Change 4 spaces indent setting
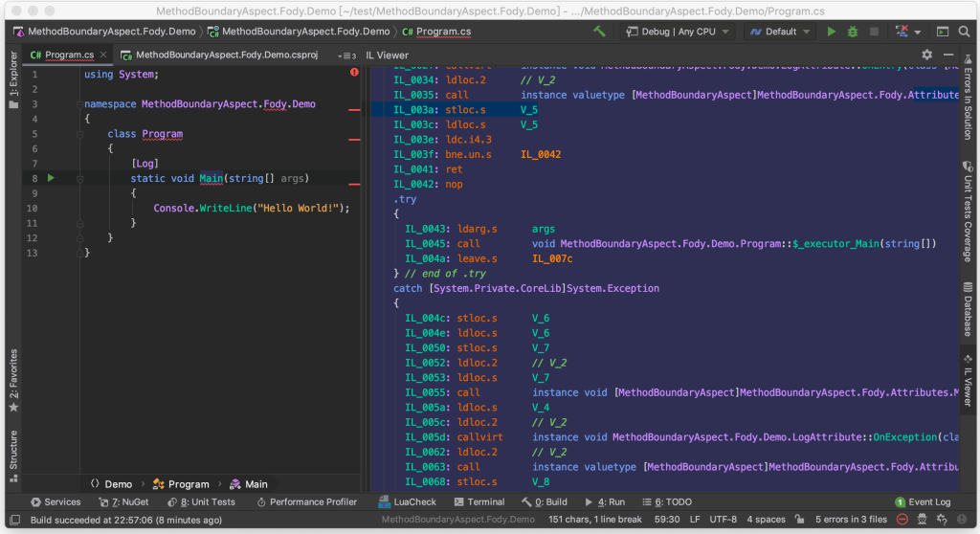 tap(767, 520)
